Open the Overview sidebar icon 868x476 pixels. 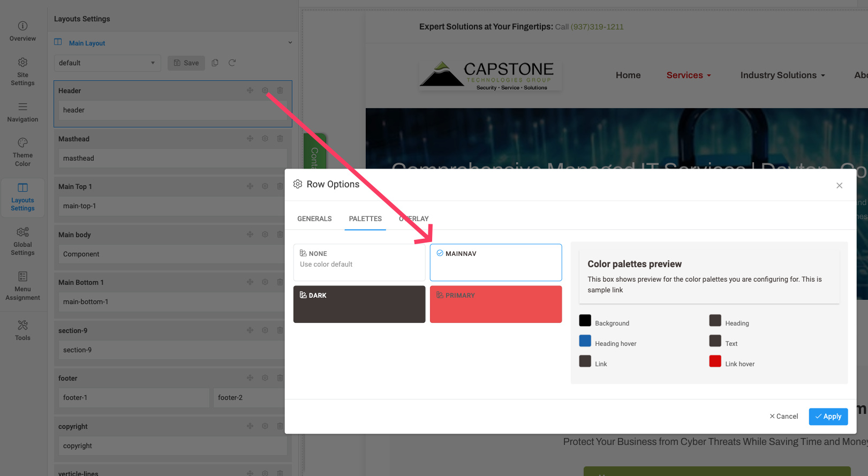(22, 31)
